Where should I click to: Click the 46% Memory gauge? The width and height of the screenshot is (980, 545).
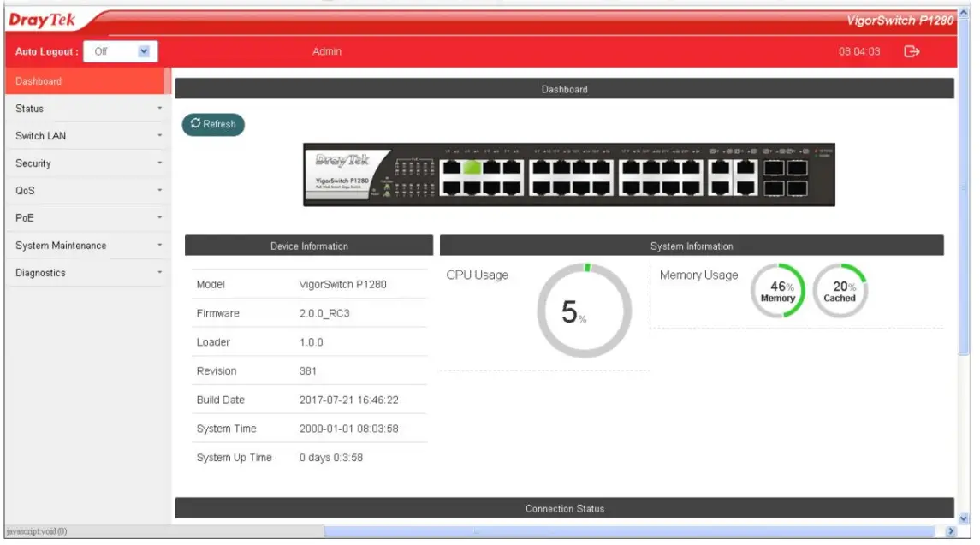coord(777,291)
